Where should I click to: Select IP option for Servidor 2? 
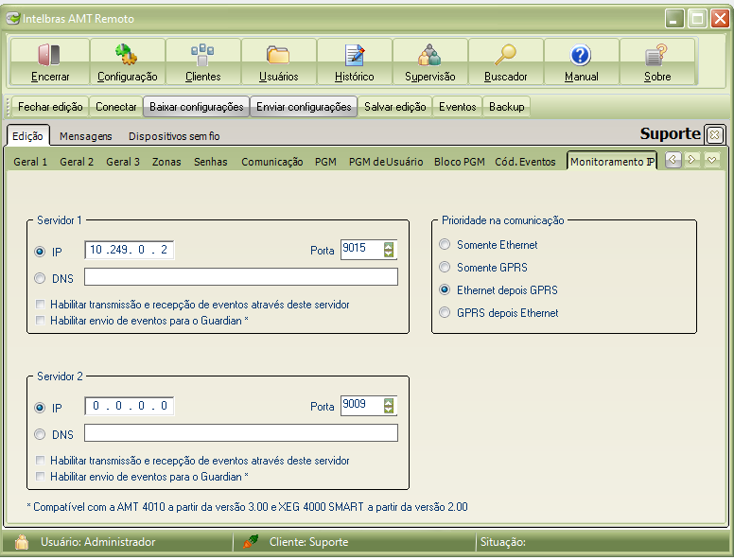[40, 408]
